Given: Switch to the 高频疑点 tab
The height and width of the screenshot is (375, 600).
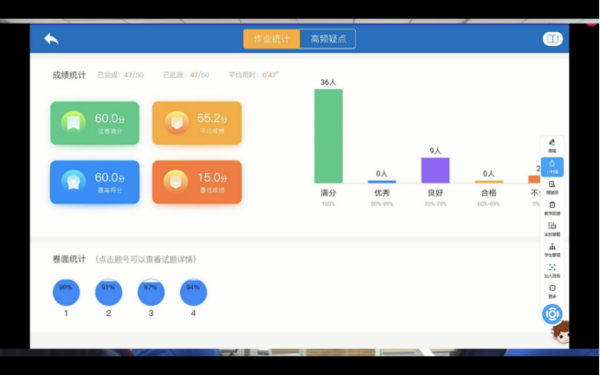Looking at the screenshot, I should [328, 39].
